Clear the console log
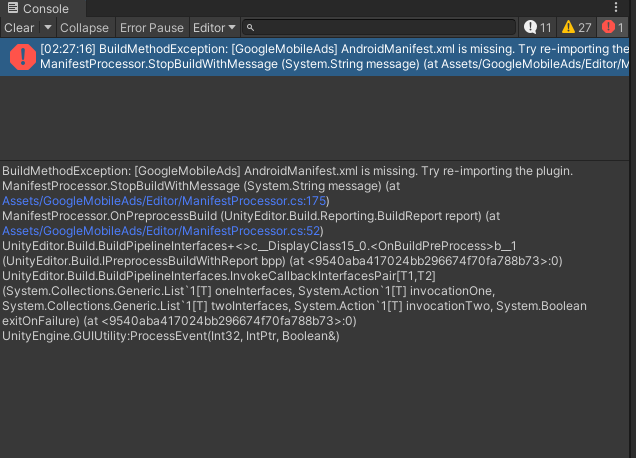Screen dimensions: 636x458 click(19, 28)
